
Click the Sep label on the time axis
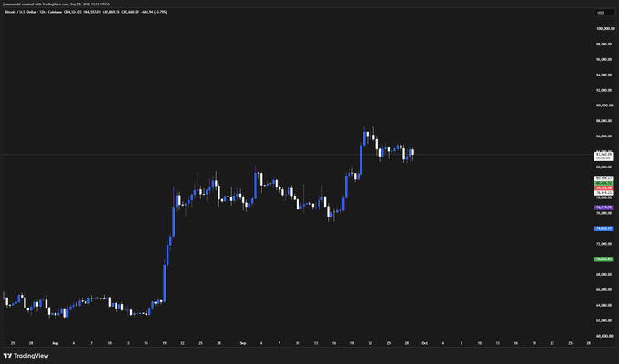(x=243, y=343)
